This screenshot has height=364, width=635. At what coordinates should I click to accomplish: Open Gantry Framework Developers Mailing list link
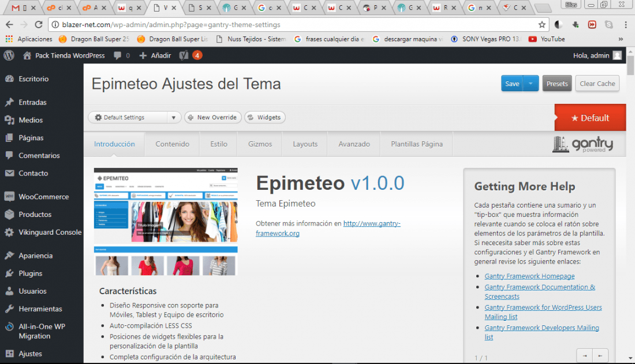pyautogui.click(x=542, y=332)
